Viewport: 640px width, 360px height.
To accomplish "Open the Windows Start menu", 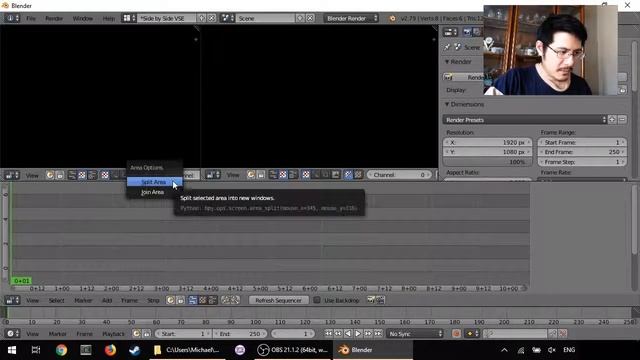I will point(12,350).
